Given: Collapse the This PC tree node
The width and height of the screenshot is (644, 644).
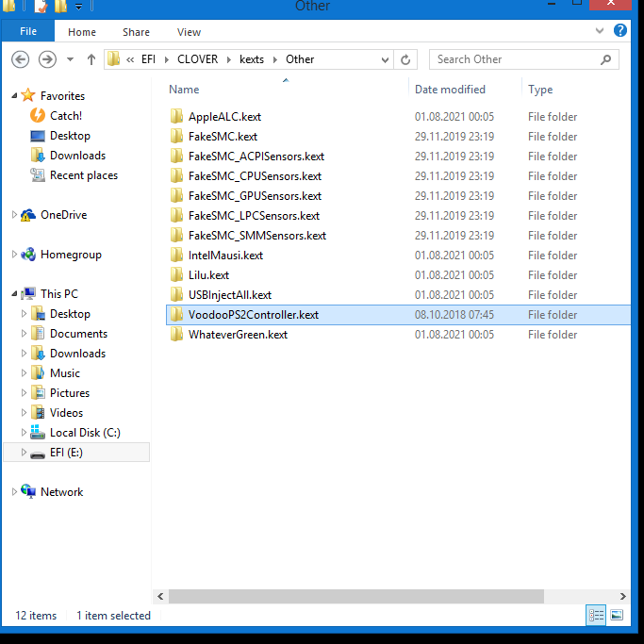Looking at the screenshot, I should pyautogui.click(x=14, y=293).
